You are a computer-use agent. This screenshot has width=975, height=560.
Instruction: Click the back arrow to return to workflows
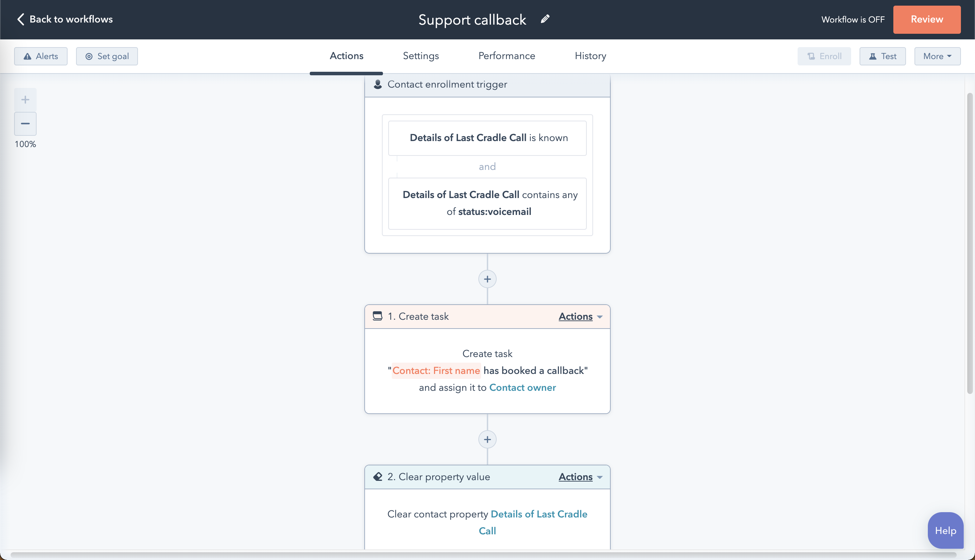21,19
